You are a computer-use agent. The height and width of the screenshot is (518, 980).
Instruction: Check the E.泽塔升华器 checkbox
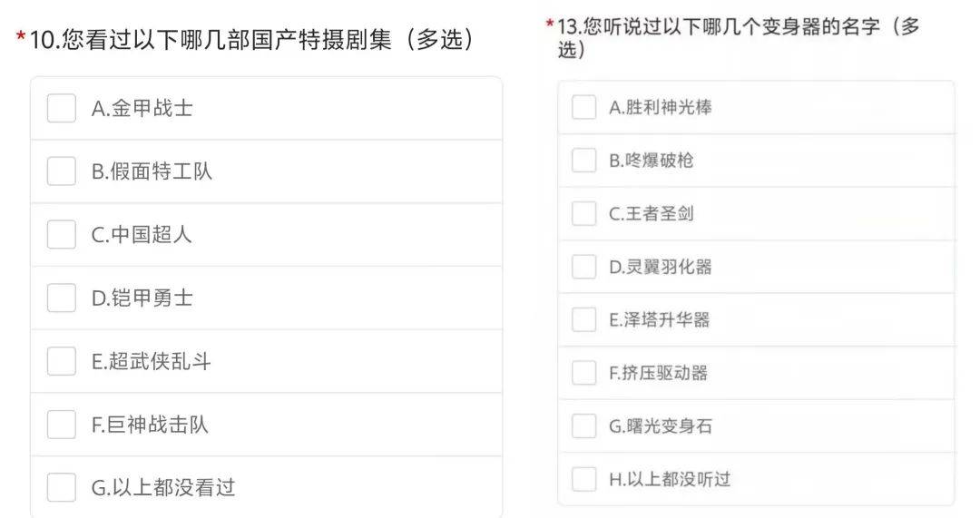click(x=583, y=320)
